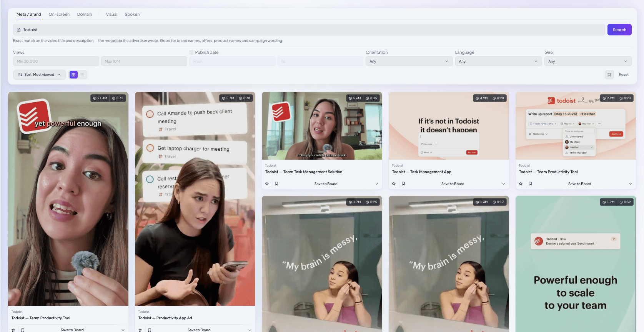Bookmark the Productivity App Ad video
The image size is (644, 332).
150,330
